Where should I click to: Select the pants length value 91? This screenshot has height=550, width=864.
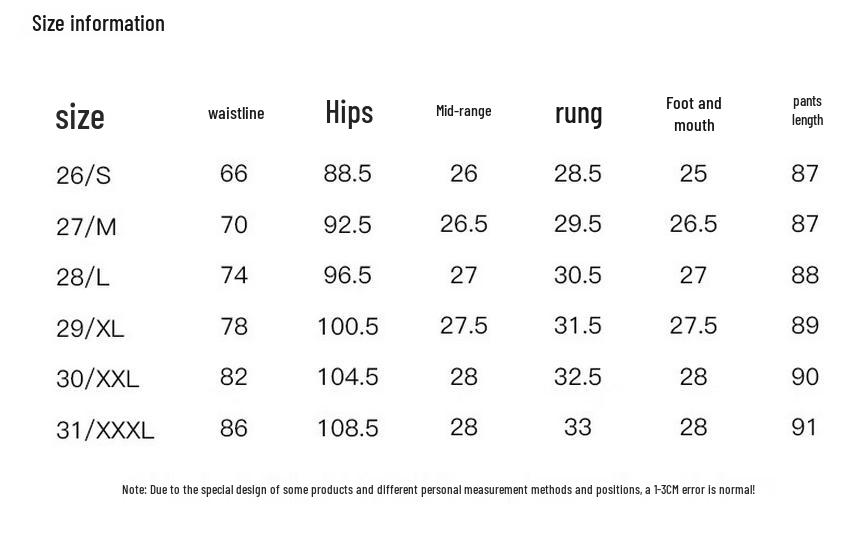pos(805,427)
